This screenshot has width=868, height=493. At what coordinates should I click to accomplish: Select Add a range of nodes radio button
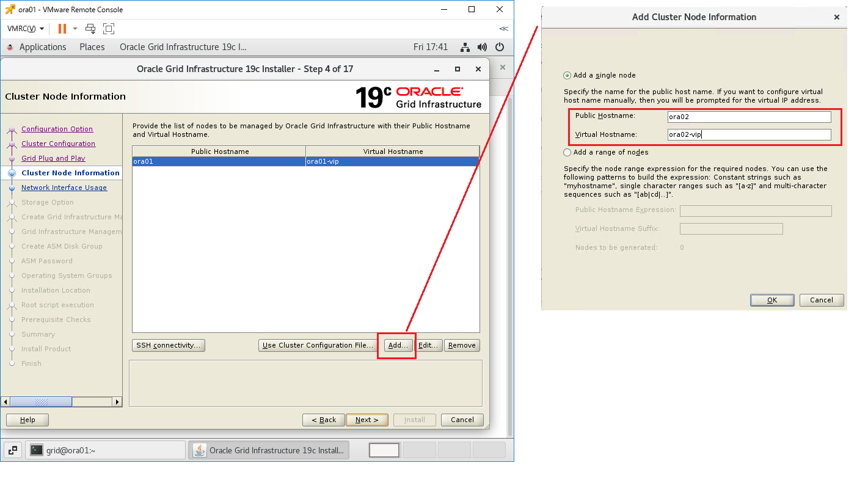(x=567, y=152)
